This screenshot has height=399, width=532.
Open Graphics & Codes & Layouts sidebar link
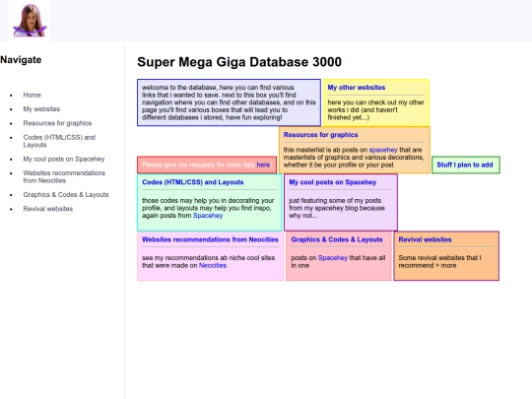point(66,195)
